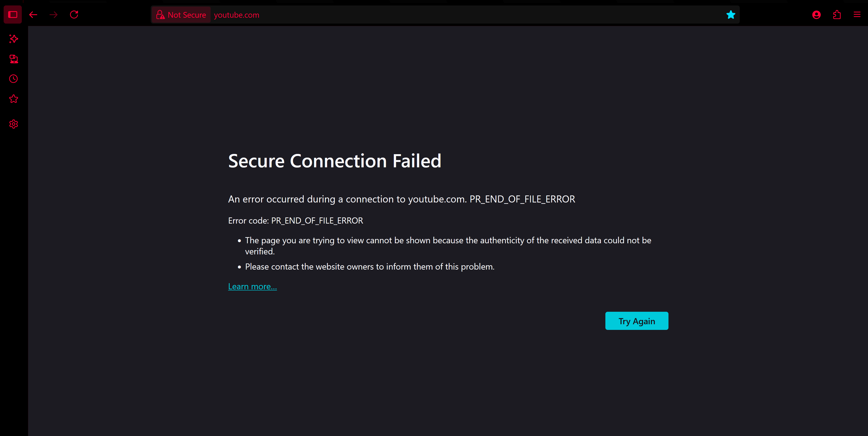
Task: Click the Secure Connection Failed heading
Action: (335, 161)
